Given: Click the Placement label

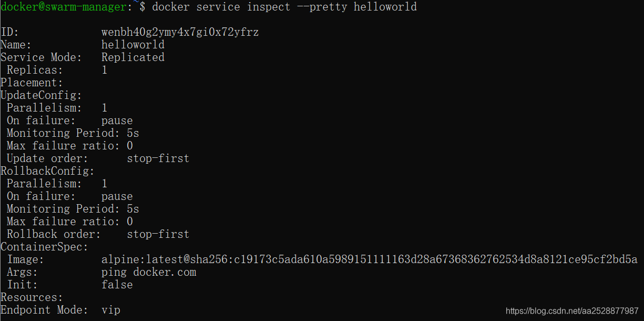Looking at the screenshot, I should 32,83.
